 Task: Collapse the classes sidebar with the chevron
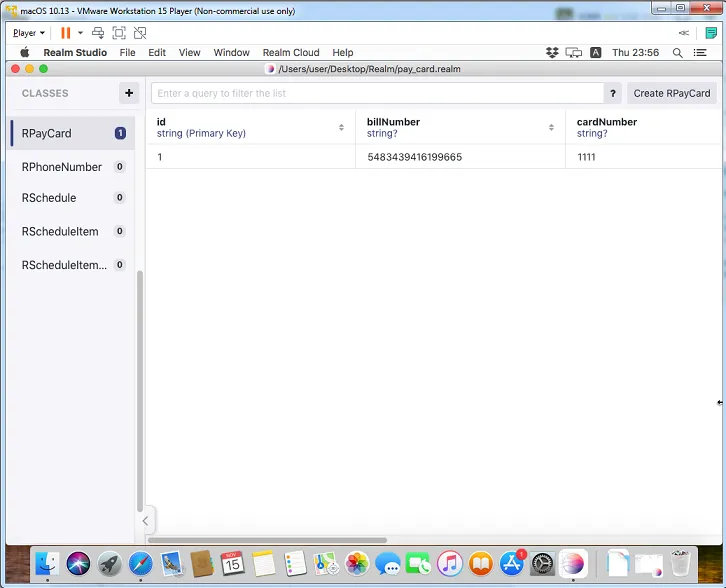point(145,521)
